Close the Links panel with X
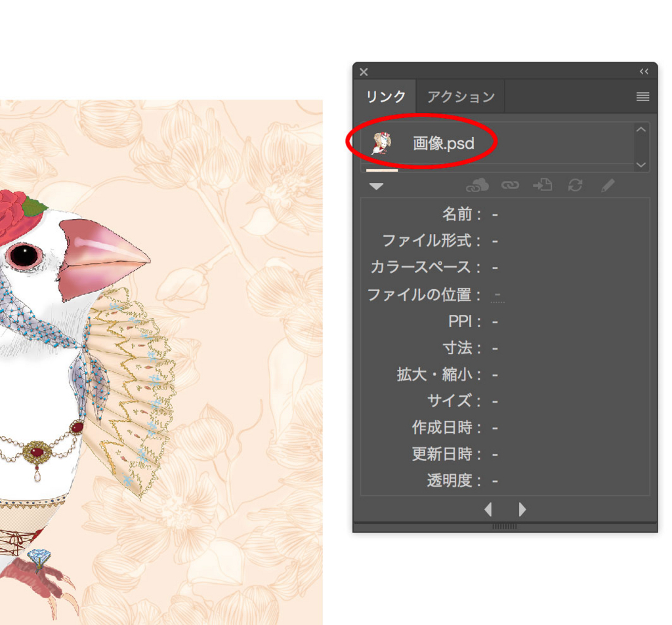This screenshot has height=625, width=672. coord(364,72)
